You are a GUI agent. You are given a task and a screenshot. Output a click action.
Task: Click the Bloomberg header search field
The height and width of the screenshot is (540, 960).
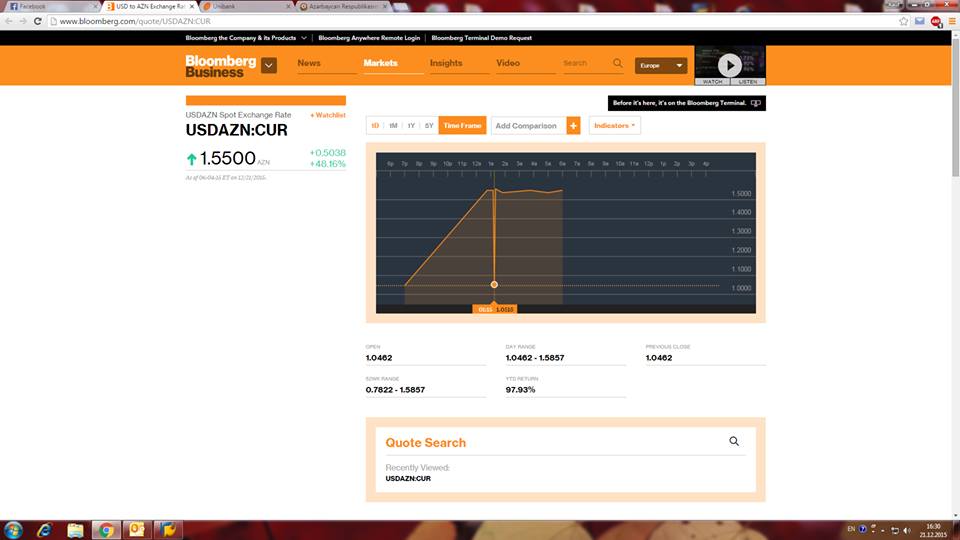[587, 63]
